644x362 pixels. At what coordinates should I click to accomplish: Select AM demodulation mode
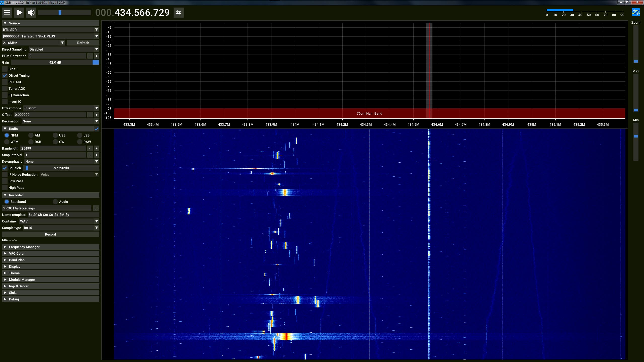coord(31,135)
